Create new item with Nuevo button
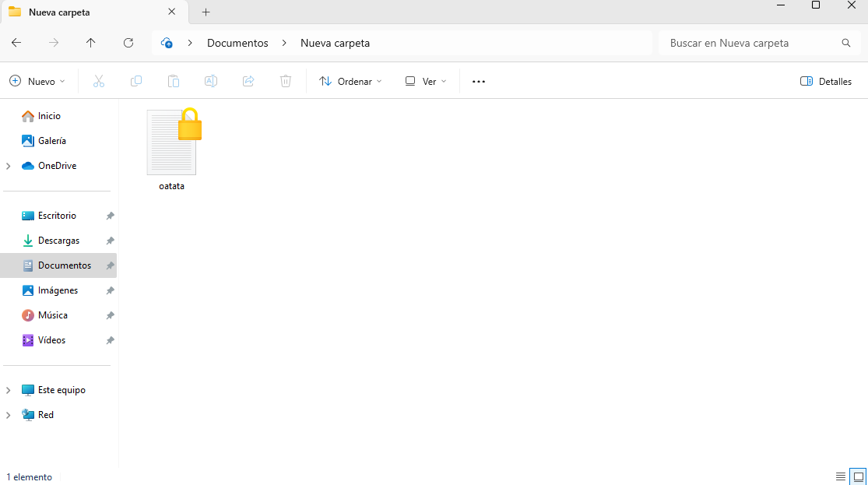Image resolution: width=868 pixels, height=485 pixels. click(37, 81)
